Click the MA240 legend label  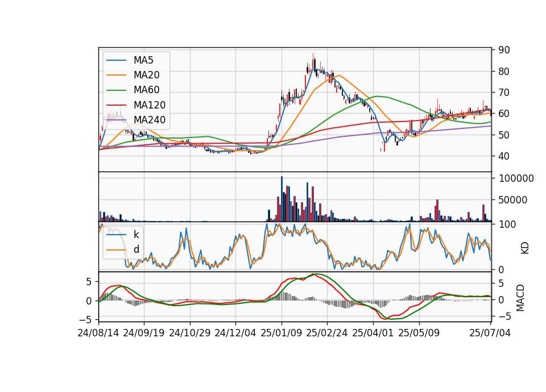click(x=150, y=120)
